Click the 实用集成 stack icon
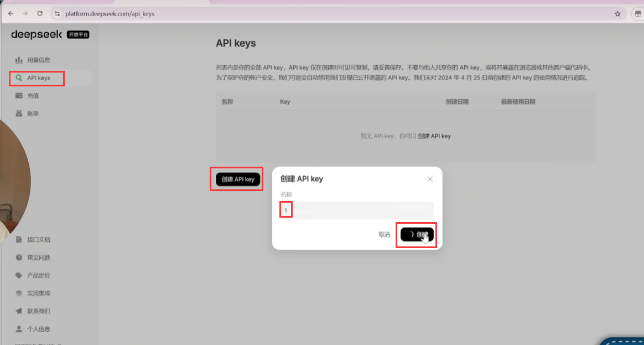 (x=18, y=293)
